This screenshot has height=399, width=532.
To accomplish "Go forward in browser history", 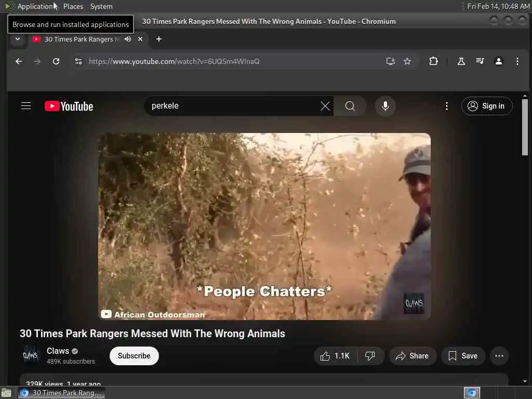I will [x=37, y=61].
